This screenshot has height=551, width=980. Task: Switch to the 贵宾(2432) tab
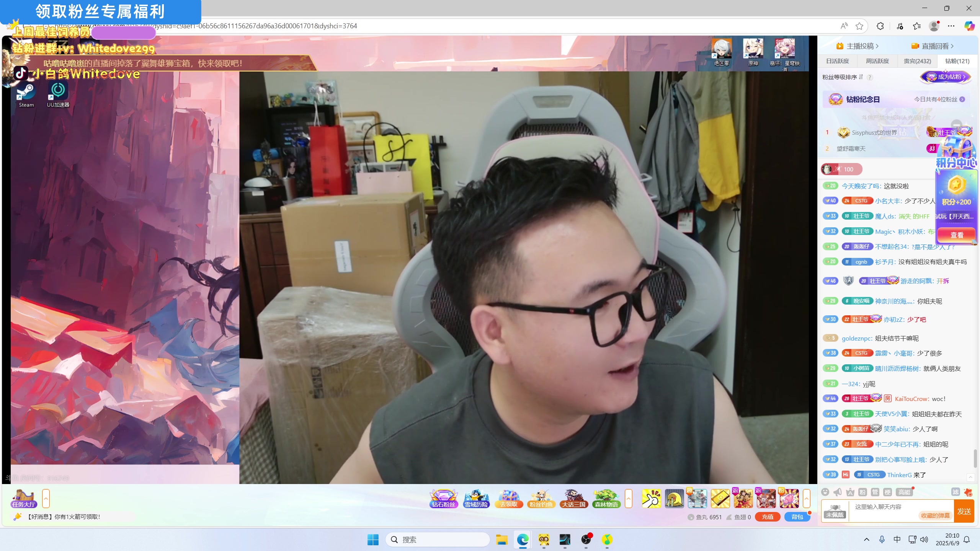click(x=917, y=61)
